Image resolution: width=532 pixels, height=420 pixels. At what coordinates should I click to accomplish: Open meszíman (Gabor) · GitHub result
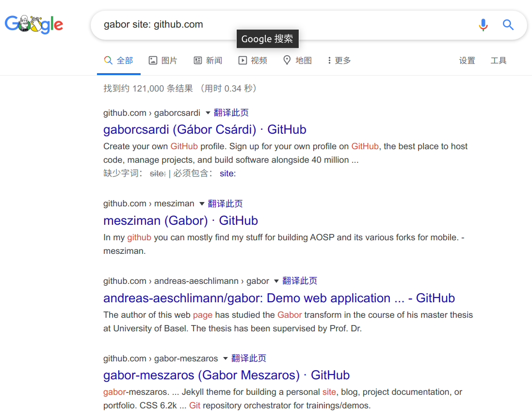[180, 221]
